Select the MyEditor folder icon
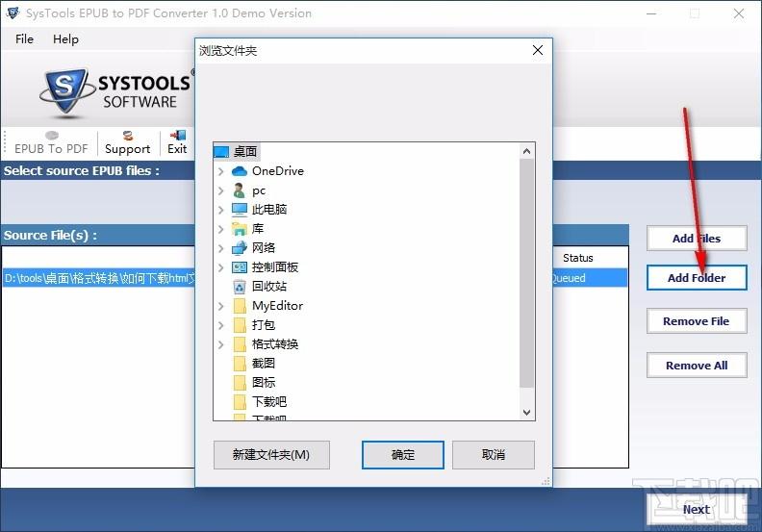This screenshot has height=532, width=762. [x=240, y=306]
